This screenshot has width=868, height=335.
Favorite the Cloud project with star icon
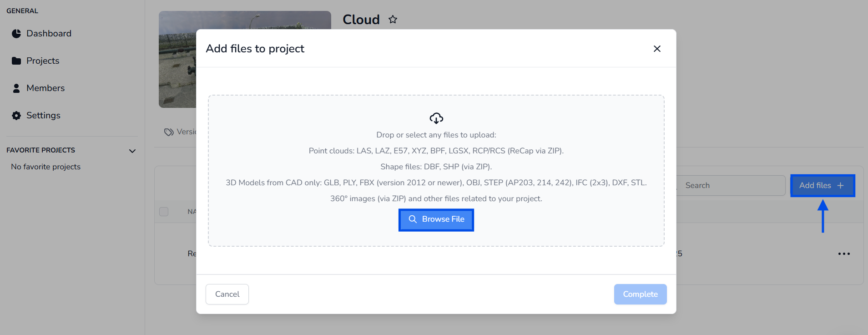tap(393, 20)
